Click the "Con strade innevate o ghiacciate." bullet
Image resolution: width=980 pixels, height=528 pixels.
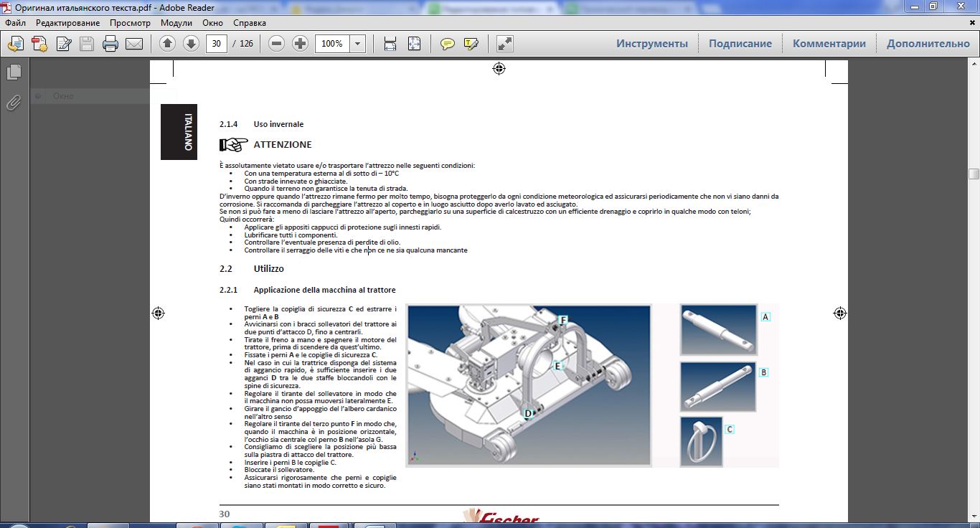tap(296, 181)
